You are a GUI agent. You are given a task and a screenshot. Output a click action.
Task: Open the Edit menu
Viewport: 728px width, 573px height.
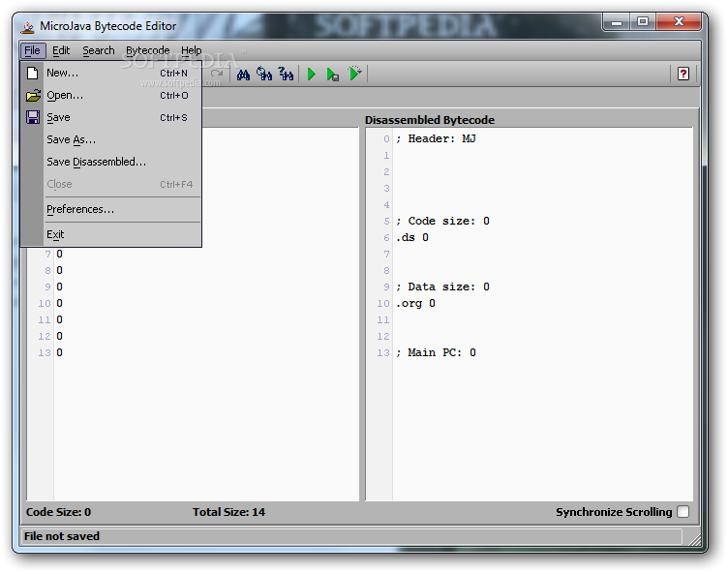[61, 50]
